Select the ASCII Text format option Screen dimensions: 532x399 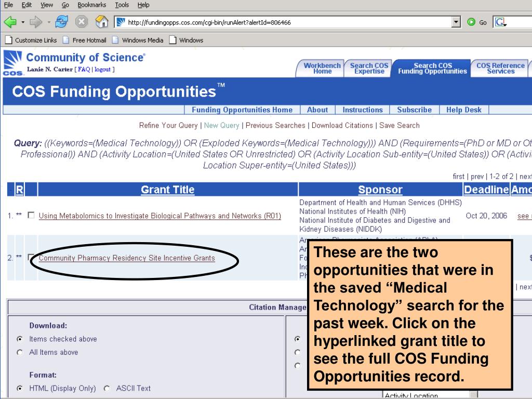click(107, 388)
